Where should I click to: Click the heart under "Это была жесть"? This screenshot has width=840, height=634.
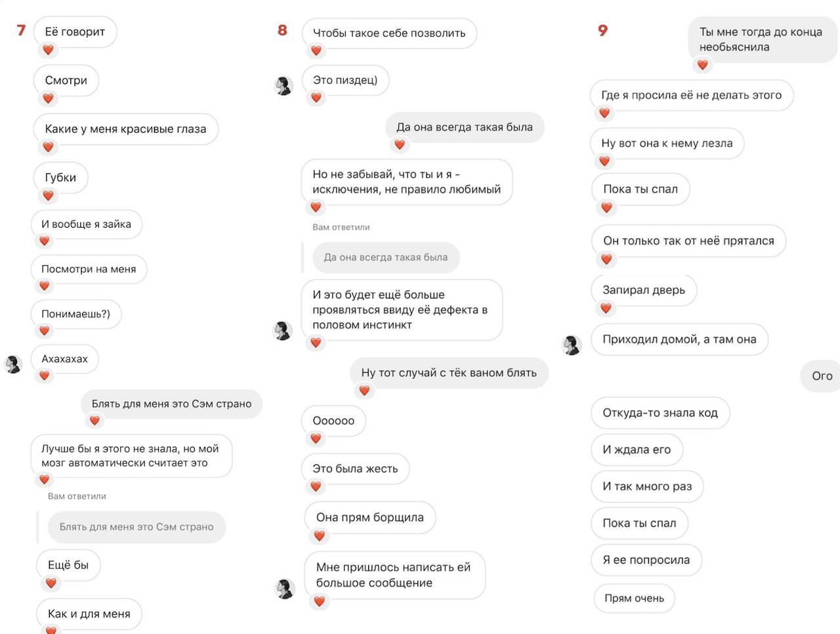316,486
